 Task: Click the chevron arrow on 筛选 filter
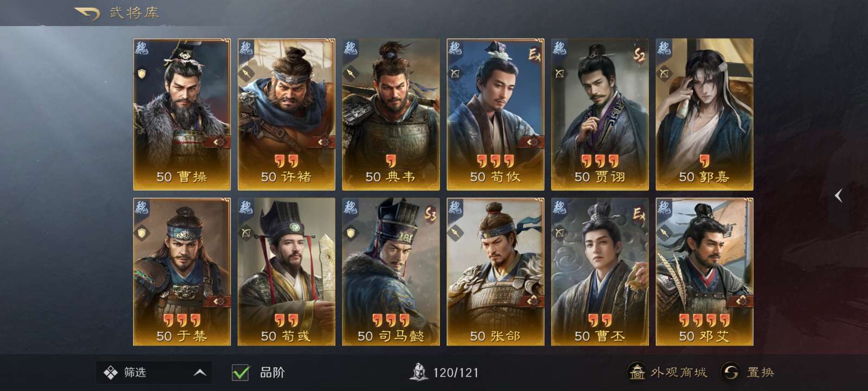click(x=200, y=373)
